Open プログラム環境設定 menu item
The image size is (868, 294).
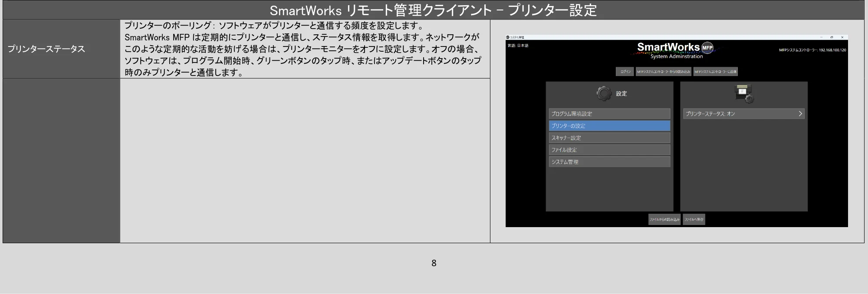click(x=609, y=114)
